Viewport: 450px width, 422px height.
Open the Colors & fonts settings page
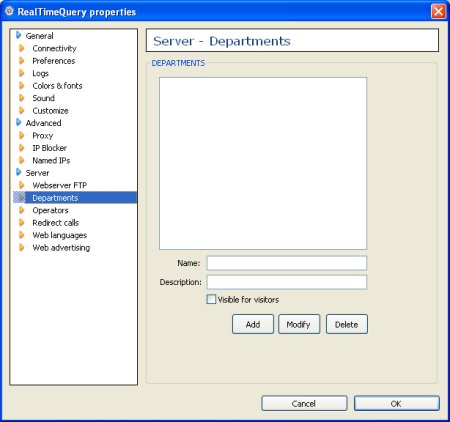pyautogui.click(x=57, y=86)
